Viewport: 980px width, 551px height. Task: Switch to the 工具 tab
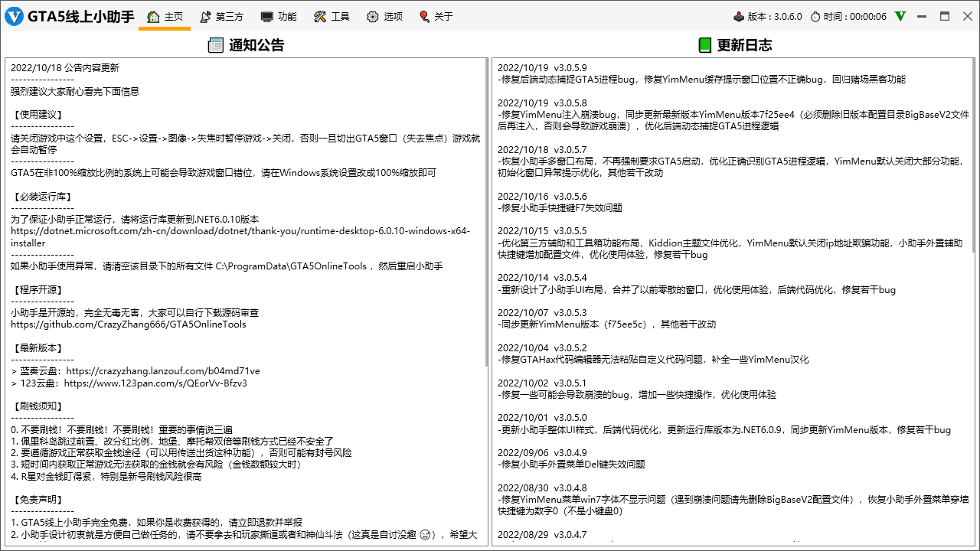point(332,16)
